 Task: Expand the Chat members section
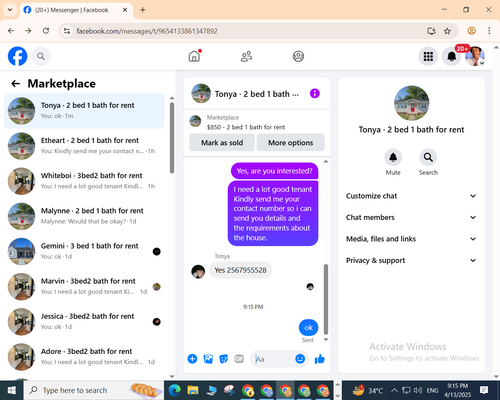click(411, 217)
